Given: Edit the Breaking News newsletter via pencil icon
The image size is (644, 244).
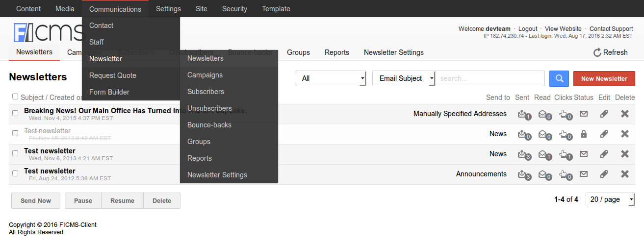Looking at the screenshot, I should coord(604,114).
